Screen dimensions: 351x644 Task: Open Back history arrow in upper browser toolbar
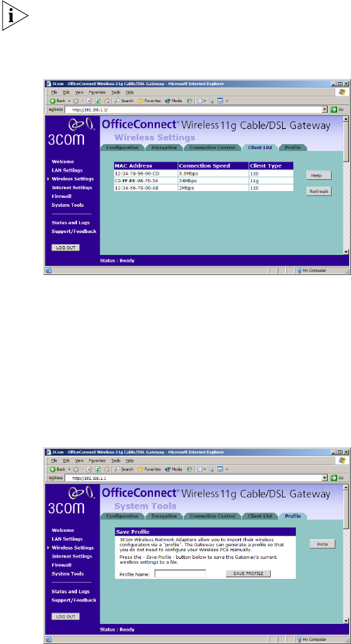click(x=69, y=101)
